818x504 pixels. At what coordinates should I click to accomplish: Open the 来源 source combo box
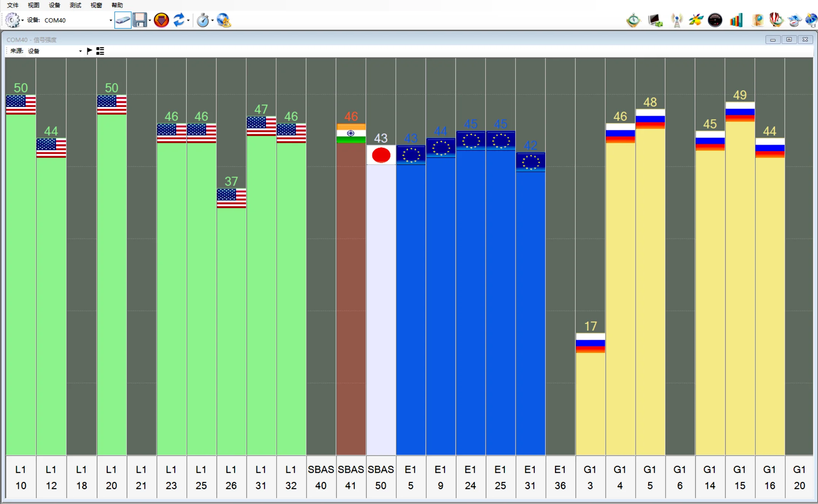(x=55, y=51)
